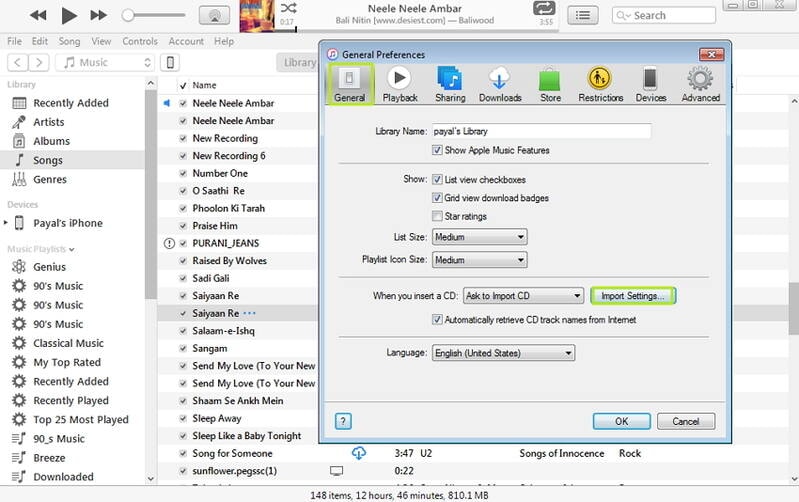Select Artists in the sidebar
The height and width of the screenshot is (502, 799).
pyautogui.click(x=48, y=122)
